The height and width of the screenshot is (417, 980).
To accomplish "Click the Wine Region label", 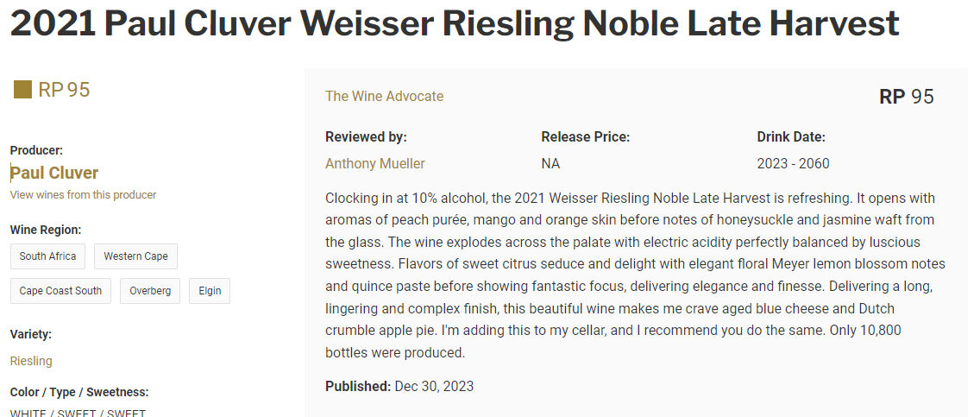I will [x=46, y=230].
